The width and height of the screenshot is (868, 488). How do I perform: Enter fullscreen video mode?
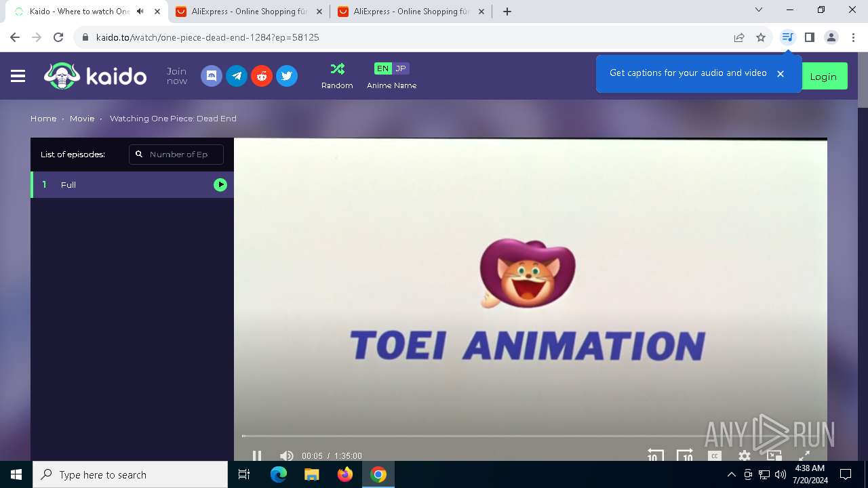pyautogui.click(x=804, y=456)
